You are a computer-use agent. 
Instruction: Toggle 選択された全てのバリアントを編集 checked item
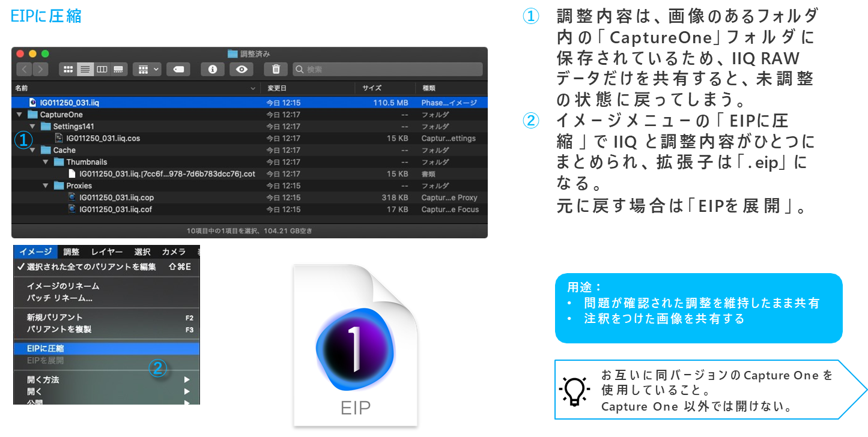coord(106,267)
